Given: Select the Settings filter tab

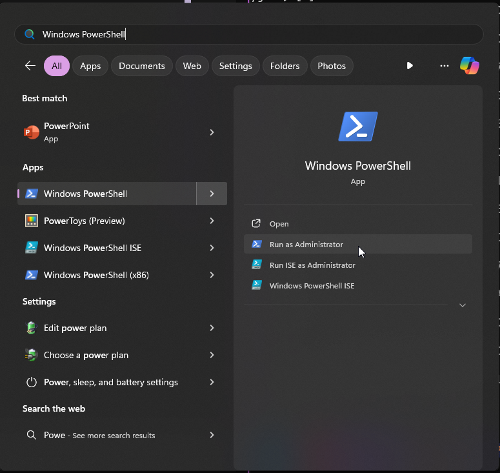Looking at the screenshot, I should point(236,66).
